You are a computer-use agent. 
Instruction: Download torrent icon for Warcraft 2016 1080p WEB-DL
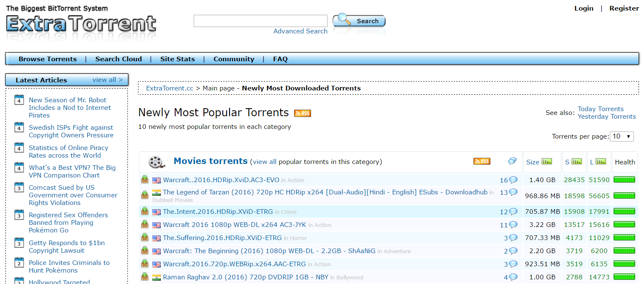(x=145, y=224)
